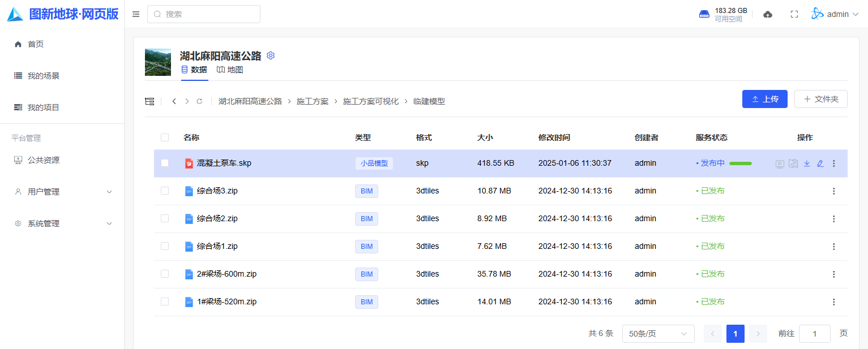The image size is (868, 349).
Task: Click the project thumbnail image
Action: click(x=158, y=62)
